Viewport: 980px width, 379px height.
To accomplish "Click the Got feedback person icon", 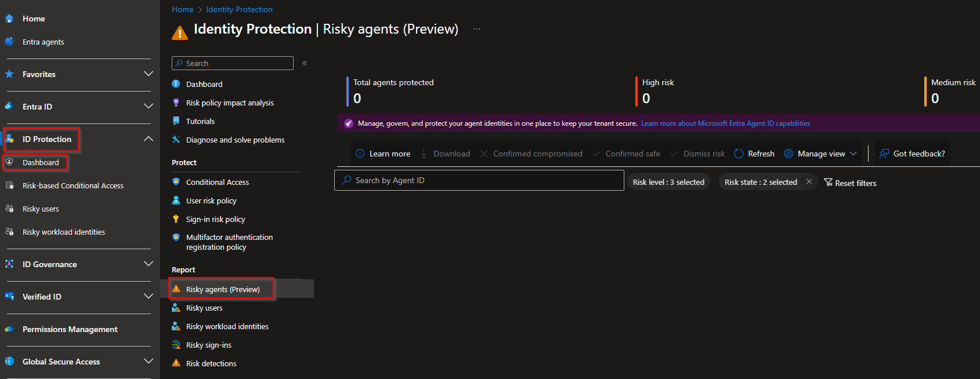I will tap(884, 154).
